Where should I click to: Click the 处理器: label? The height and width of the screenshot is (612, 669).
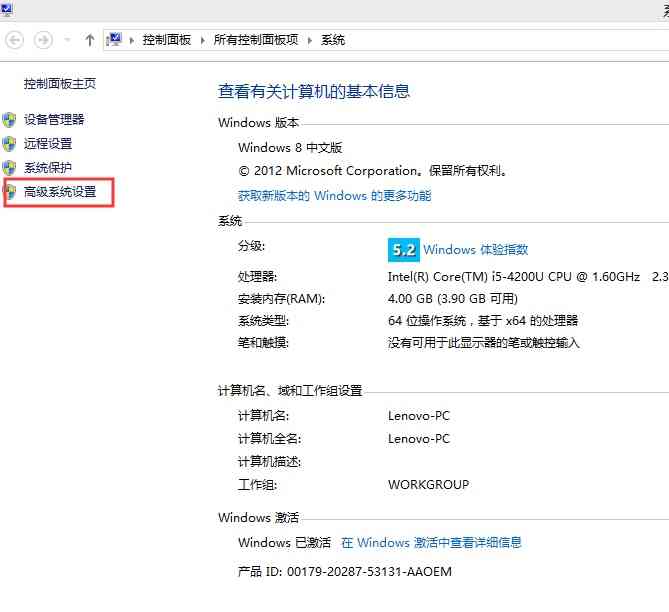pyautogui.click(x=257, y=277)
